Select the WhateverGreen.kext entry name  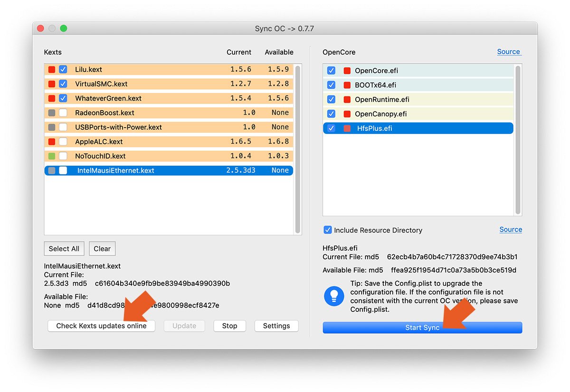tap(108, 98)
